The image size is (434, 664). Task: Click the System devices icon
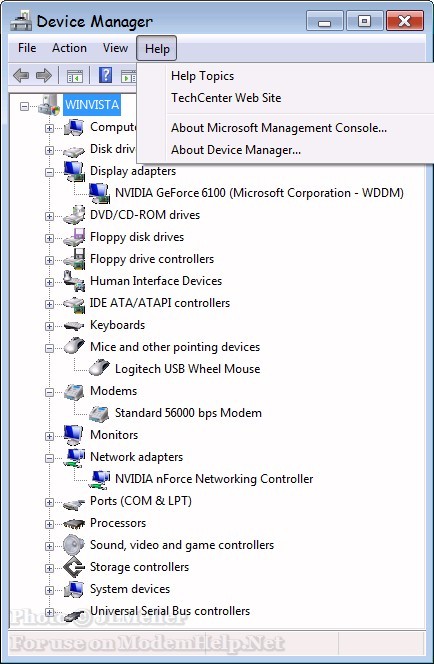click(x=74, y=589)
